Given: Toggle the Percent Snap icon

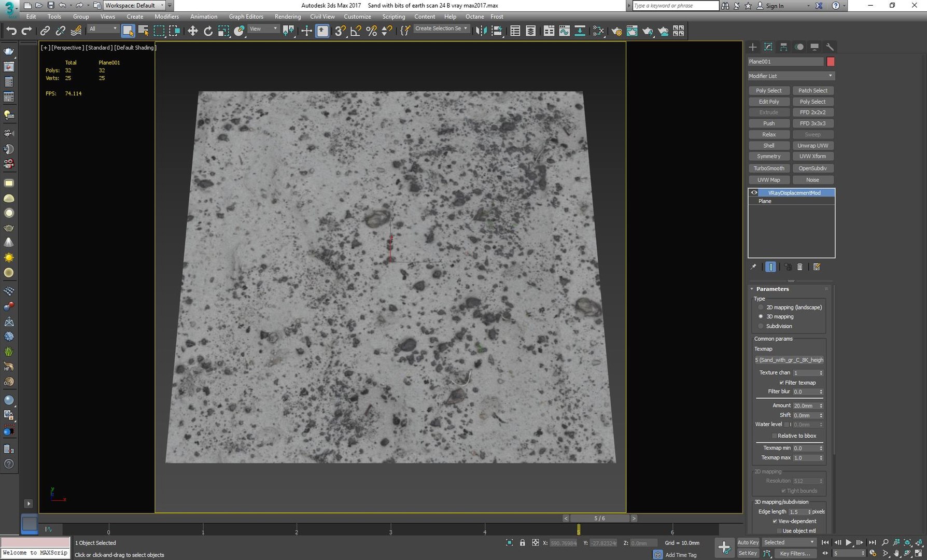Looking at the screenshot, I should [x=371, y=31].
